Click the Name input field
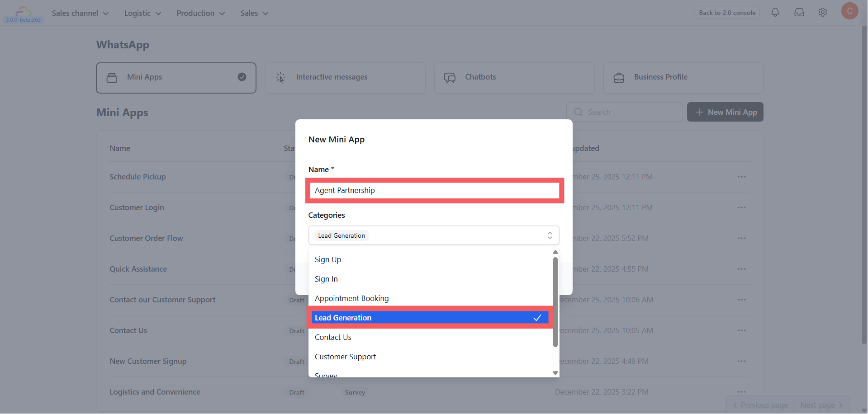Screen dimensions: 868x414 point(434,190)
